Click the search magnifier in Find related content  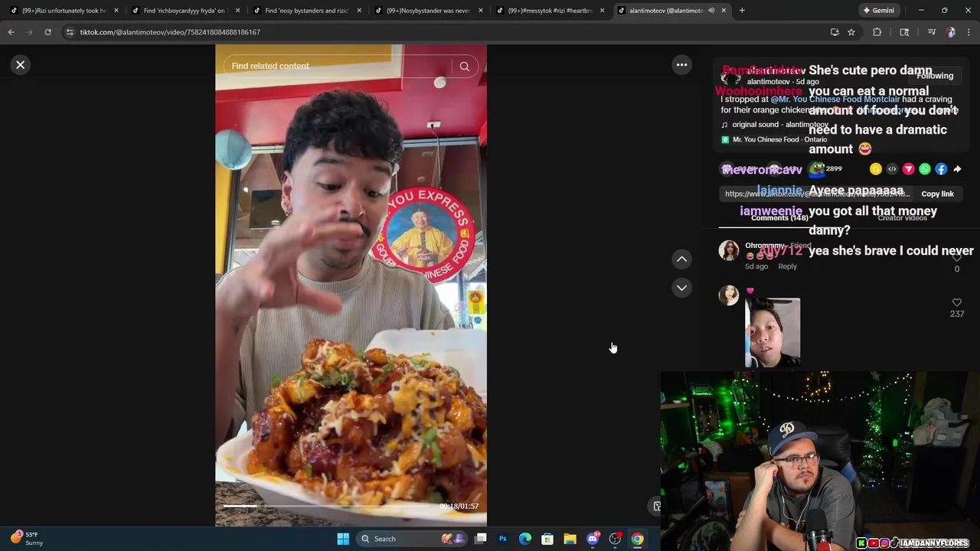(464, 66)
